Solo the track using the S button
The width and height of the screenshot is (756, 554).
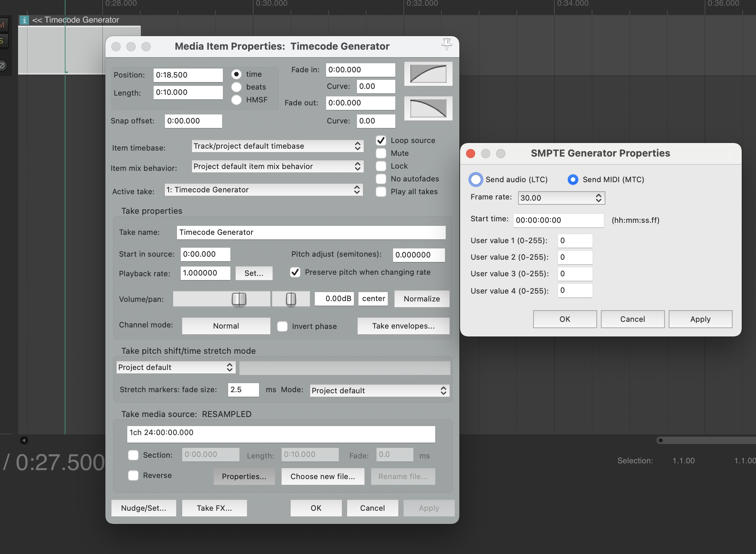3,40
